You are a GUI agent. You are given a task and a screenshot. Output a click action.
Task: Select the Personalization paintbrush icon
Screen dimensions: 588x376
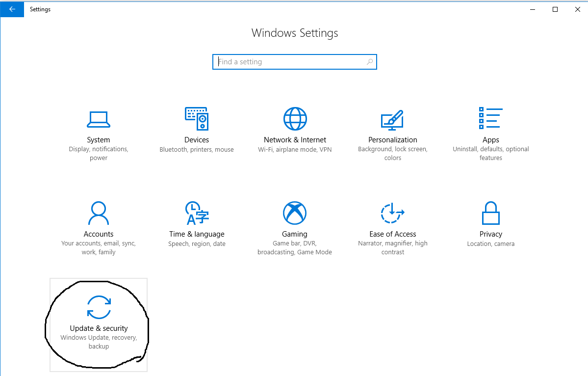[392, 120]
